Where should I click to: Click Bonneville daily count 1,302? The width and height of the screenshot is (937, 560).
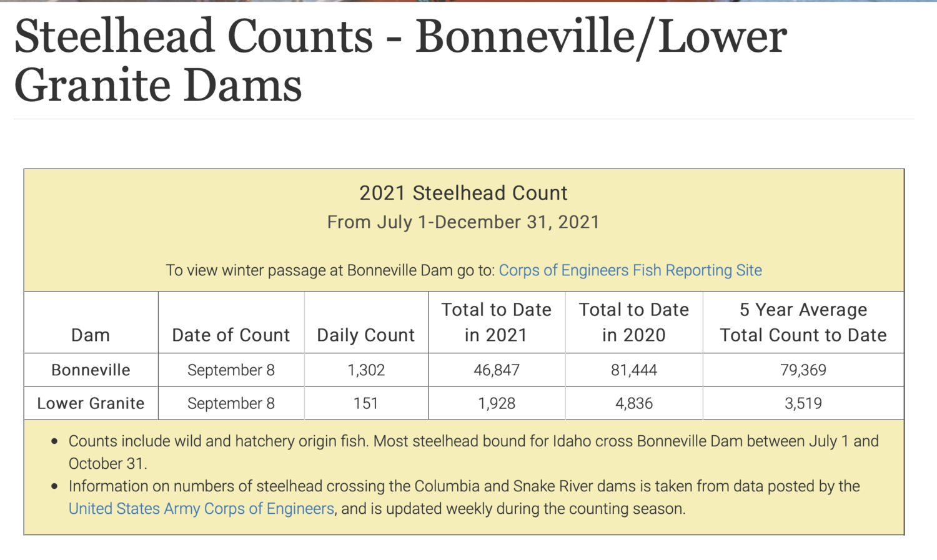pyautogui.click(x=366, y=370)
